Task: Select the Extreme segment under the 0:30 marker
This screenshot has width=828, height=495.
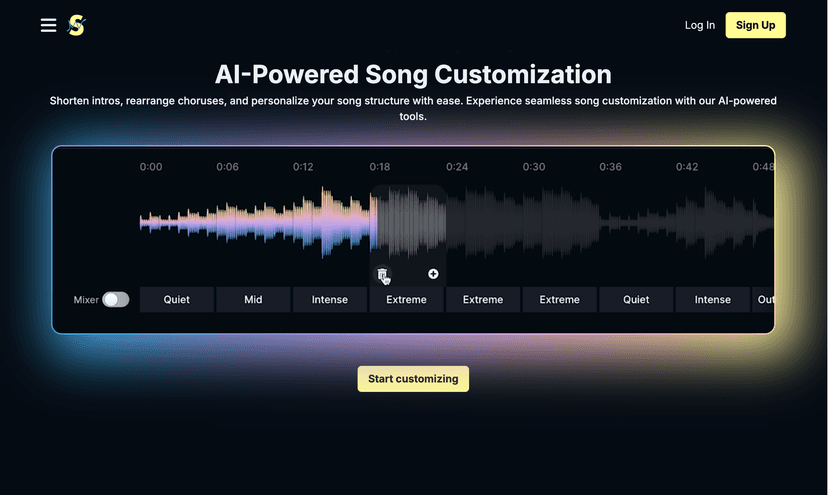Action: pos(559,300)
